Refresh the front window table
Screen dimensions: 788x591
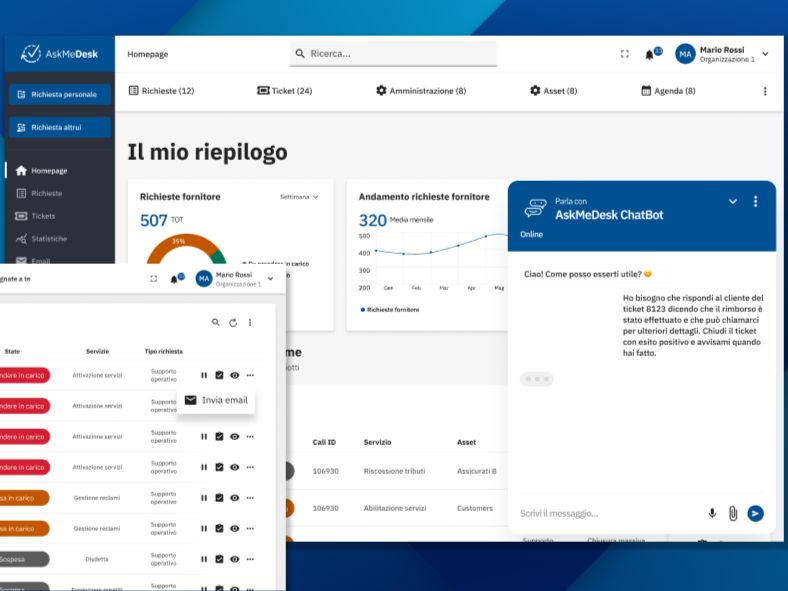[x=233, y=323]
